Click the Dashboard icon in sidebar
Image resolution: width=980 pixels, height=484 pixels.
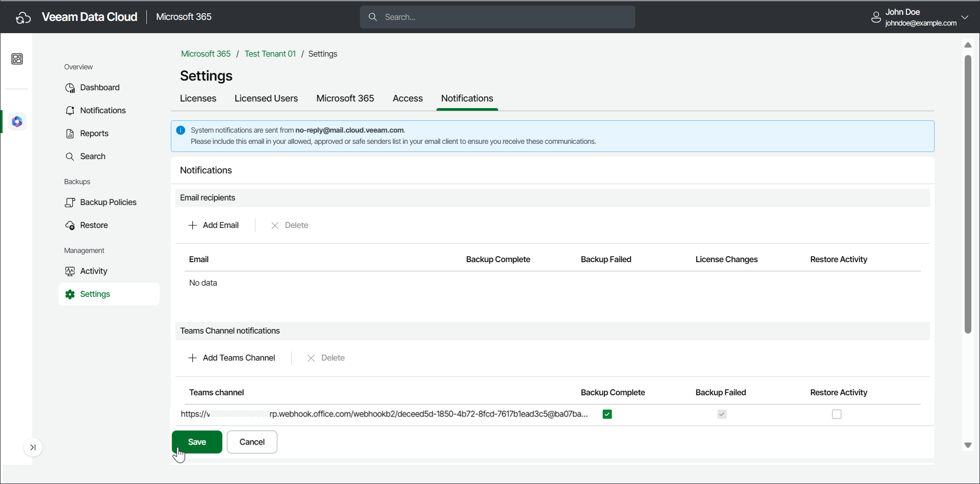[70, 88]
